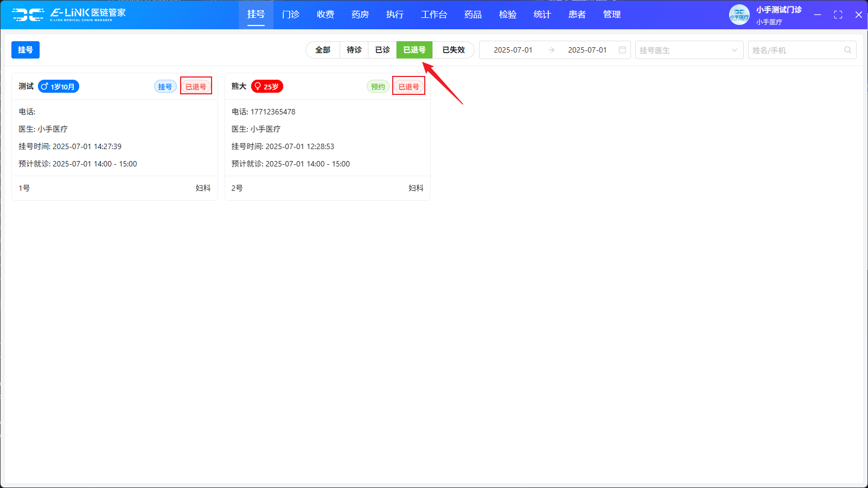Open the end date picker field

(x=587, y=50)
